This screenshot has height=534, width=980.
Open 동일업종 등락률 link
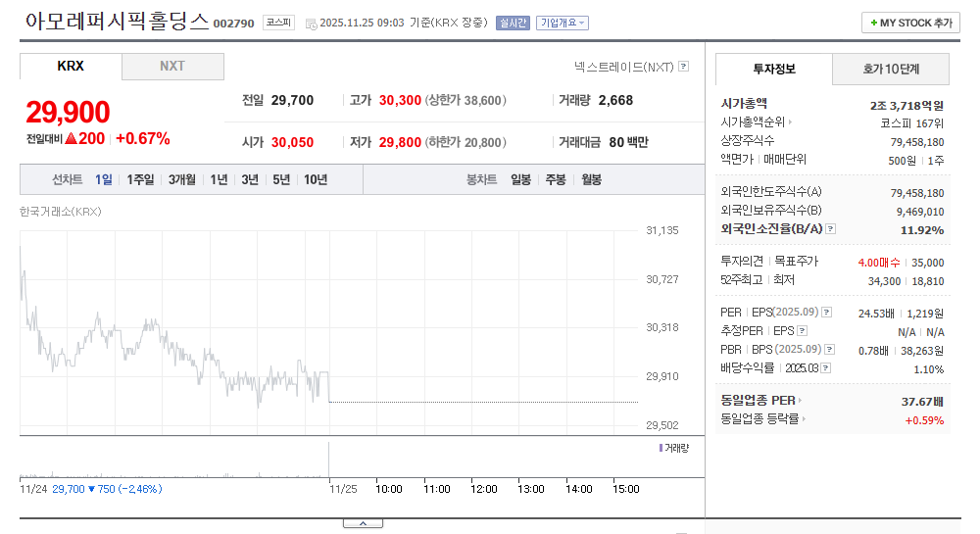763,419
